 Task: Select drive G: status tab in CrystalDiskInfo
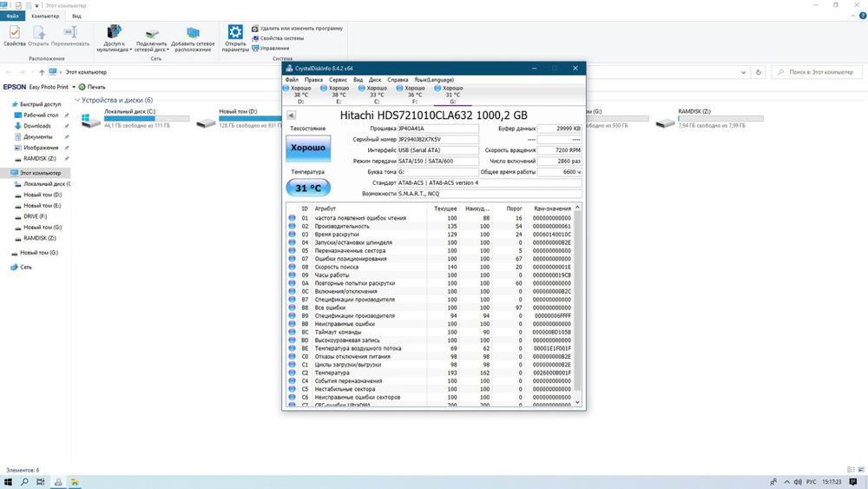point(452,95)
